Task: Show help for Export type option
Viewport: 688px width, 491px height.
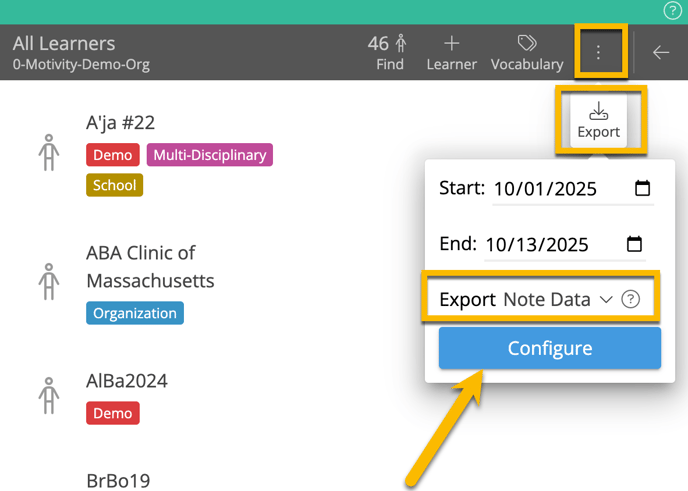Action: coord(630,299)
